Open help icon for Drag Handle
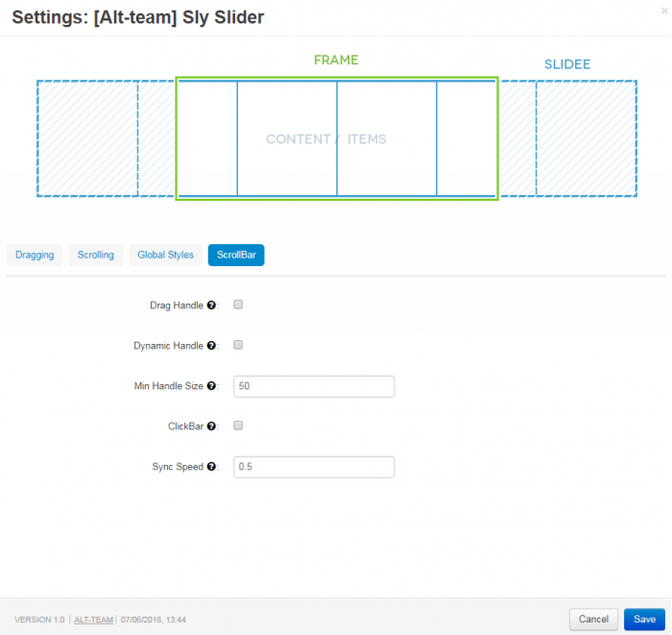 coord(211,305)
